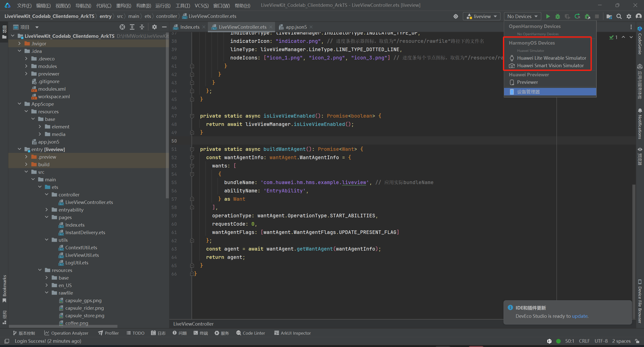This screenshot has width=644, height=347.
Task: Collapse all icon in project panel
Action: point(142,27)
